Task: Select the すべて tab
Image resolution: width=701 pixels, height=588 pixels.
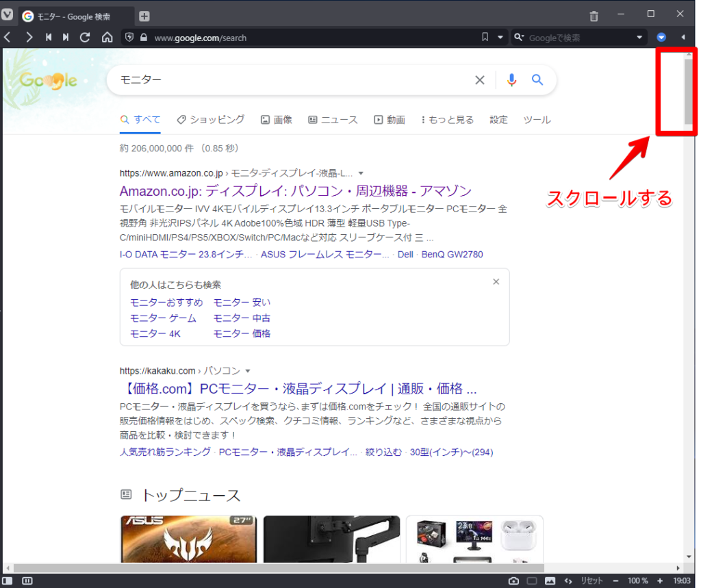Action: [140, 119]
